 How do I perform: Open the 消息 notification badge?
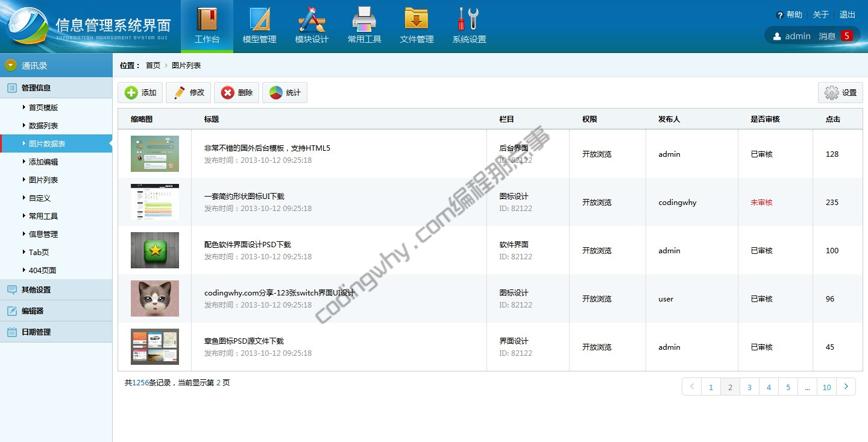point(846,36)
